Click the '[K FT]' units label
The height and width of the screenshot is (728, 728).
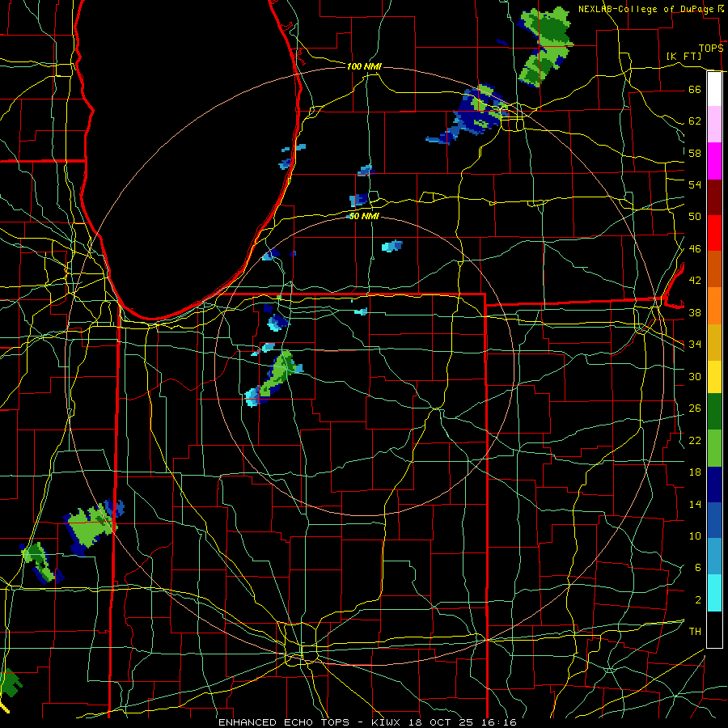point(684,56)
